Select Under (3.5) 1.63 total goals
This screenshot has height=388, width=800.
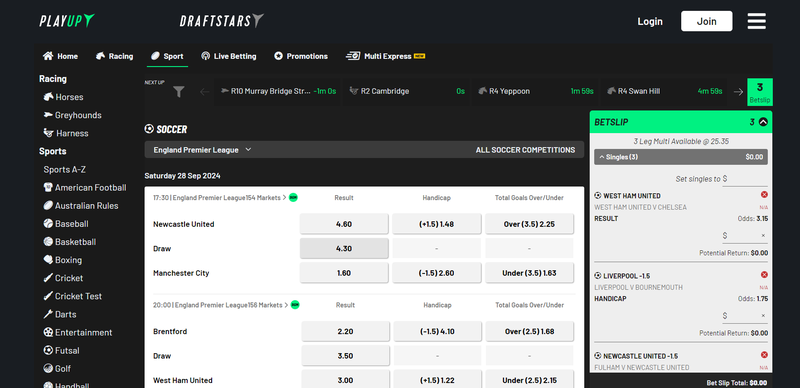coord(529,273)
